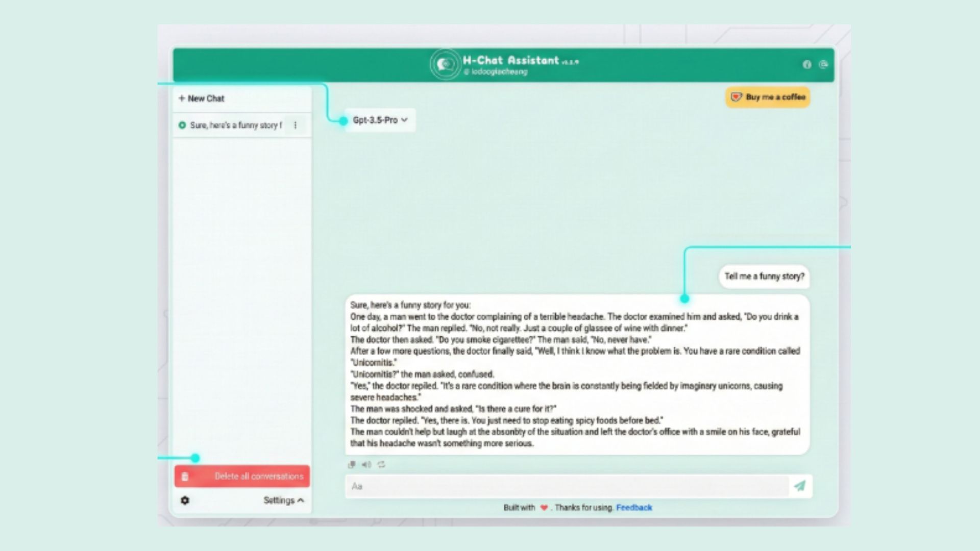Send message with paper plane icon
The height and width of the screenshot is (551, 980).
(x=800, y=486)
